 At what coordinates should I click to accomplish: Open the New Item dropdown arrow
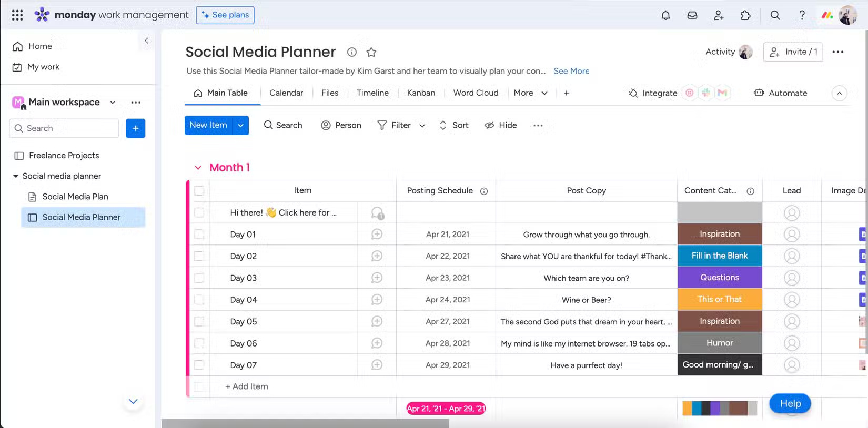[240, 125]
